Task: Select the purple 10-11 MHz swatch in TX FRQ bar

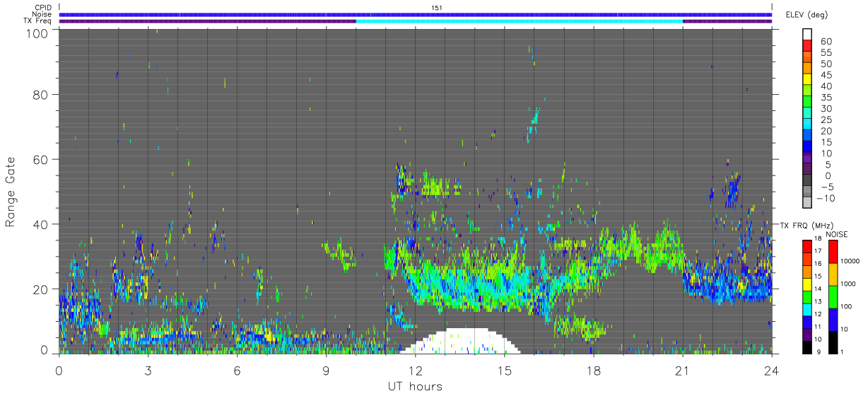Action: point(807,335)
